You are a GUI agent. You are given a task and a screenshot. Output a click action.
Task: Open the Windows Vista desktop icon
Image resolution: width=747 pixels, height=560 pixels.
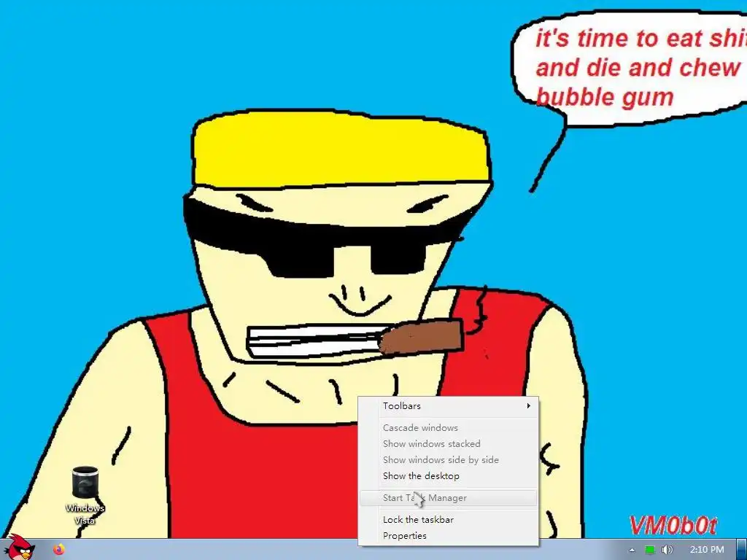(x=85, y=495)
